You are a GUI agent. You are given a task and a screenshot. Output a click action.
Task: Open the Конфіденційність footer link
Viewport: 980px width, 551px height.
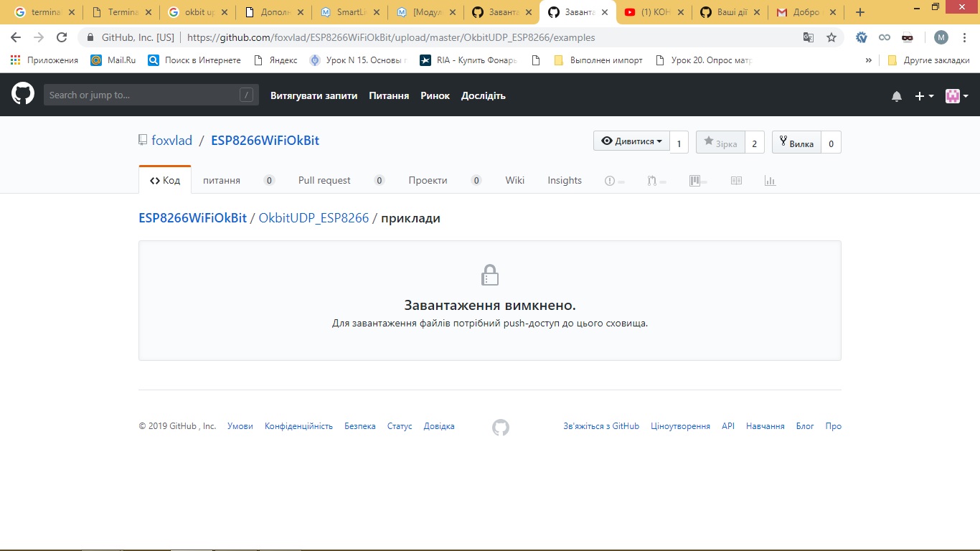point(298,425)
